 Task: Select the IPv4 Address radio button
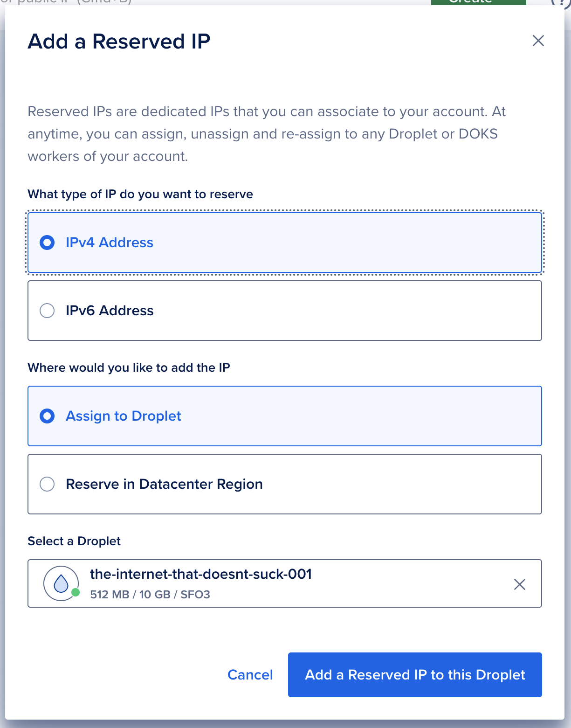47,243
